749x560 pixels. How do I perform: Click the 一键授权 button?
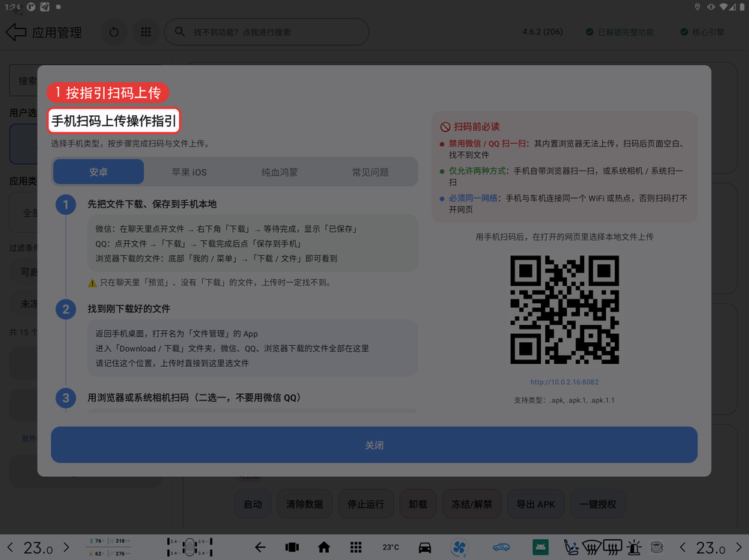pos(598,504)
